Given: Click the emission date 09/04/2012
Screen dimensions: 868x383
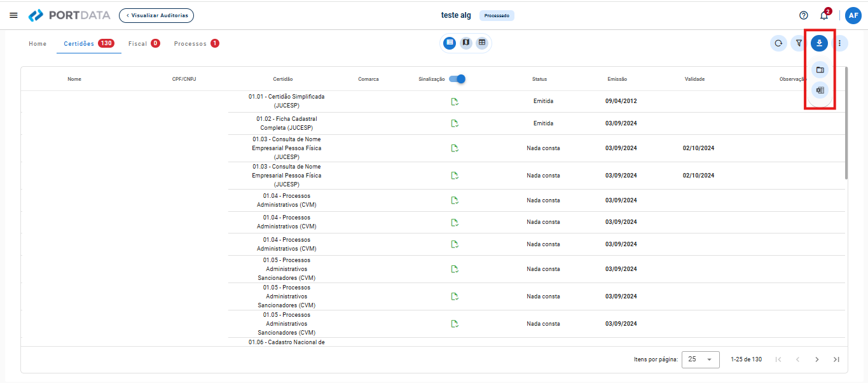Looking at the screenshot, I should click(621, 101).
